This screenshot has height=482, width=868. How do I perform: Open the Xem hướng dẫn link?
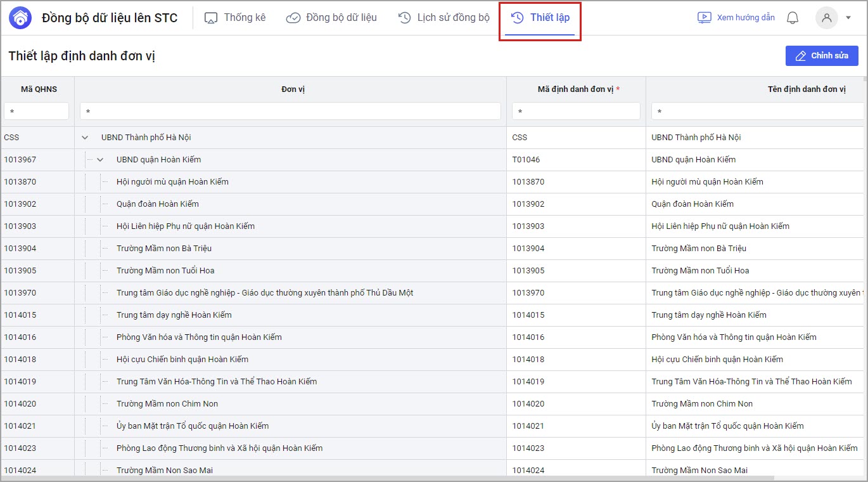pyautogui.click(x=745, y=18)
